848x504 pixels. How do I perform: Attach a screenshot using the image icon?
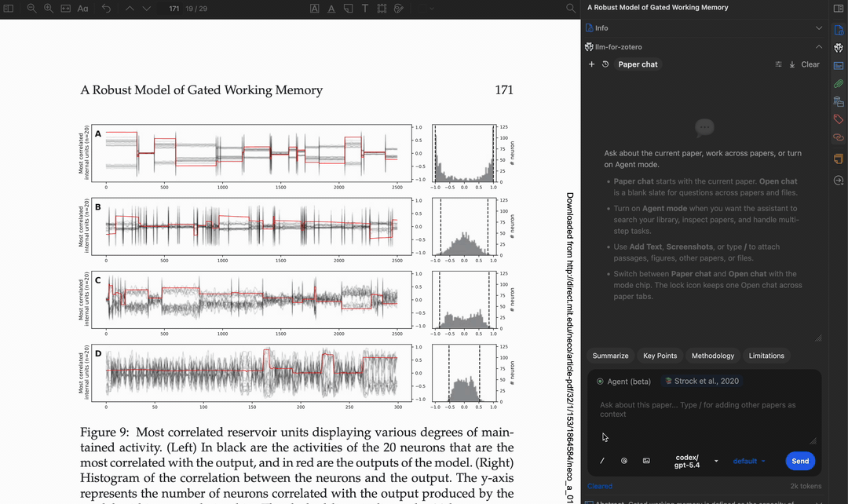[646, 461]
